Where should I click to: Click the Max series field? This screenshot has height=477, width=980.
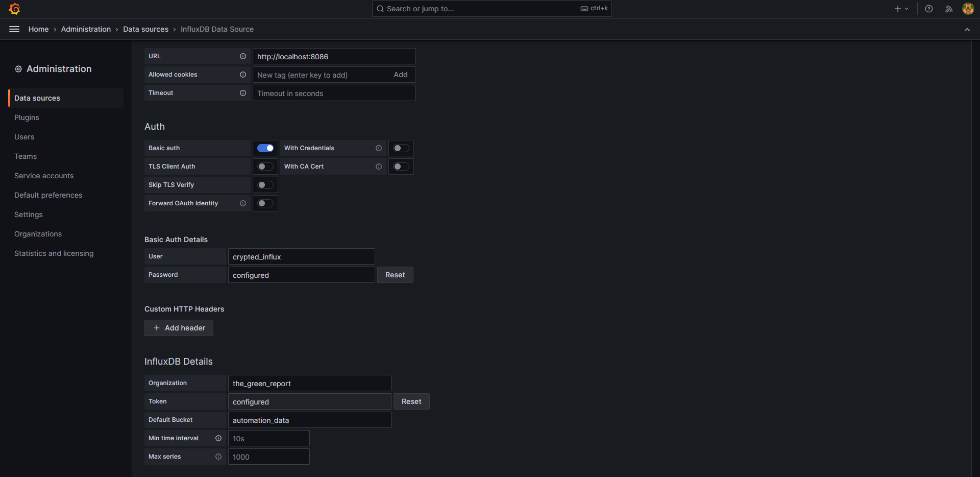(269, 457)
